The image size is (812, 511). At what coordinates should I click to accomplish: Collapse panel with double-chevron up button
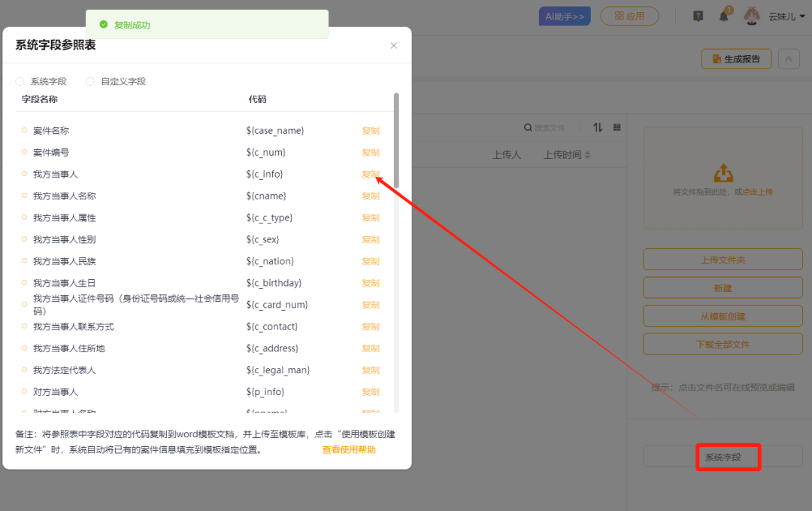[789, 59]
